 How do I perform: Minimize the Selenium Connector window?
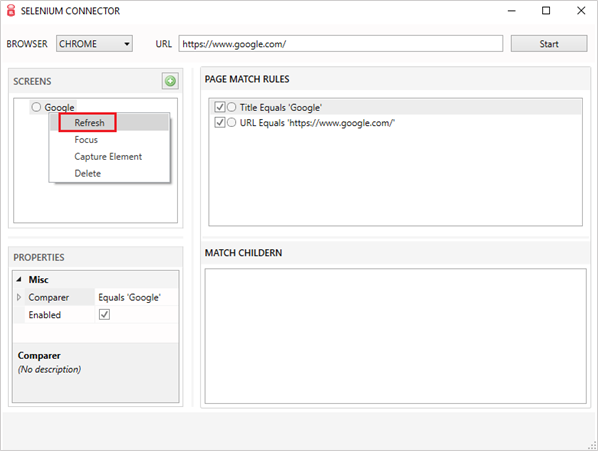tap(511, 11)
